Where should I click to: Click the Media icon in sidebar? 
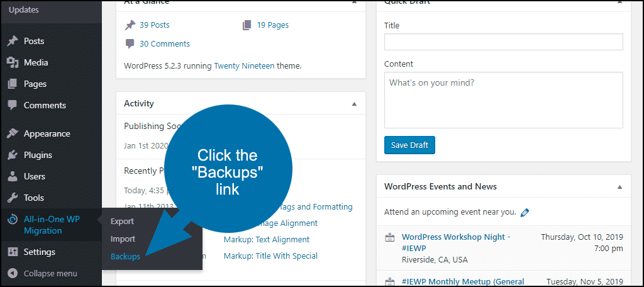click(13, 62)
